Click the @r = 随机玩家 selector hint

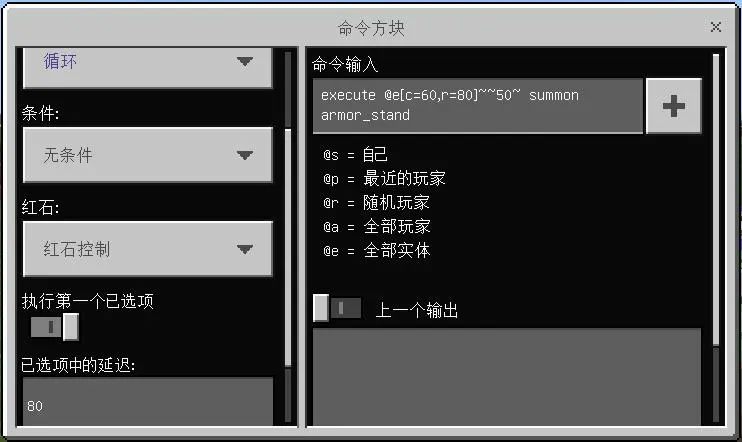[376, 203]
